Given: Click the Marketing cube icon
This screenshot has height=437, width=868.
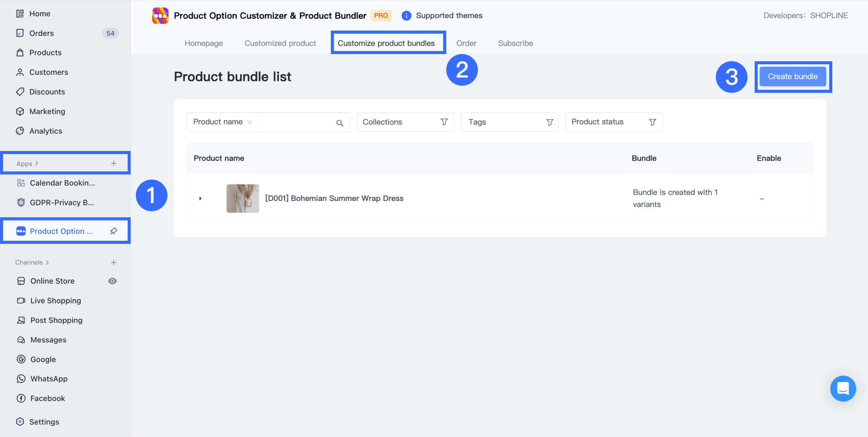Looking at the screenshot, I should pos(20,111).
